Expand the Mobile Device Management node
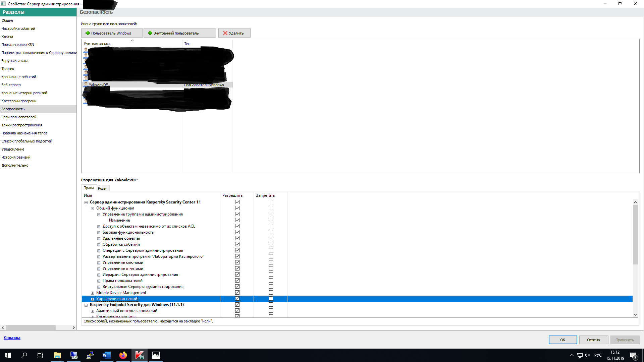 [x=92, y=293]
